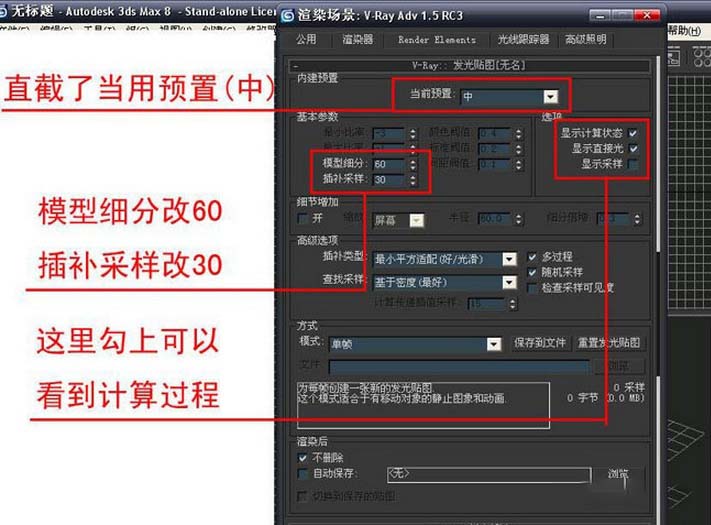Click the 浏览 button next to 自动保存
Image resolution: width=711 pixels, height=525 pixels.
[618, 474]
